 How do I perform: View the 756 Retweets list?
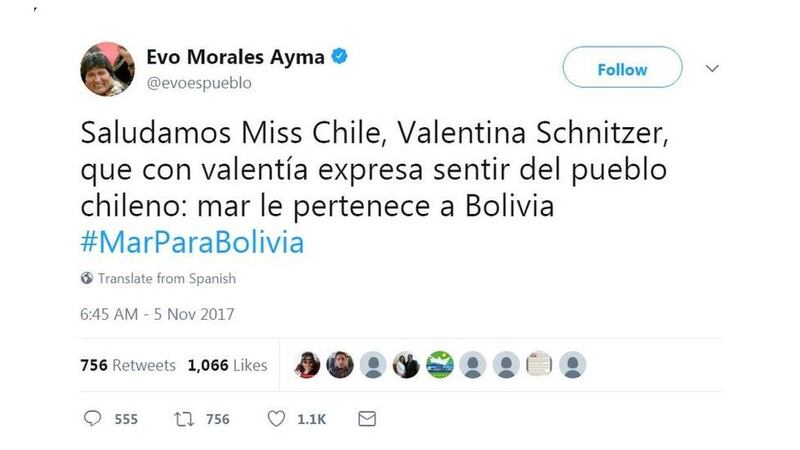coord(128,365)
